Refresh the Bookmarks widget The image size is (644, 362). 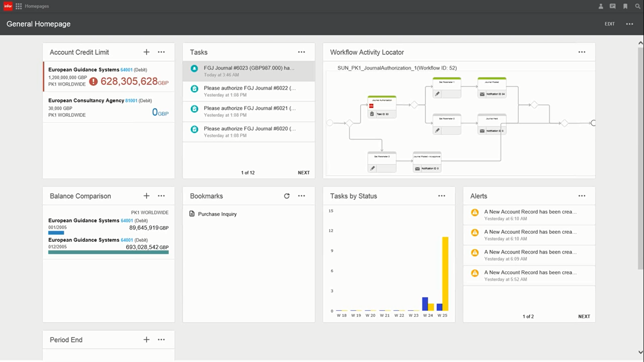[287, 196]
